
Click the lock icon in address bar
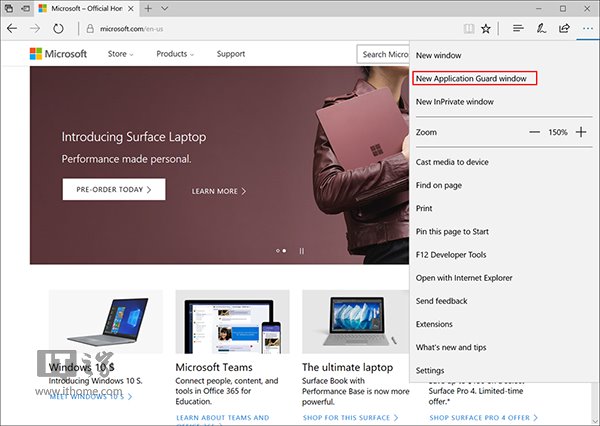click(x=90, y=29)
